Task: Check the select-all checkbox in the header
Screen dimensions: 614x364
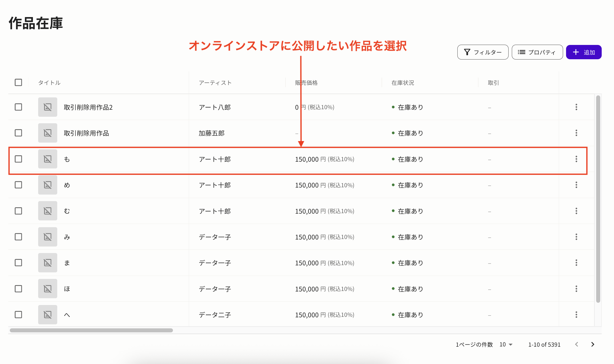Action: click(x=18, y=82)
